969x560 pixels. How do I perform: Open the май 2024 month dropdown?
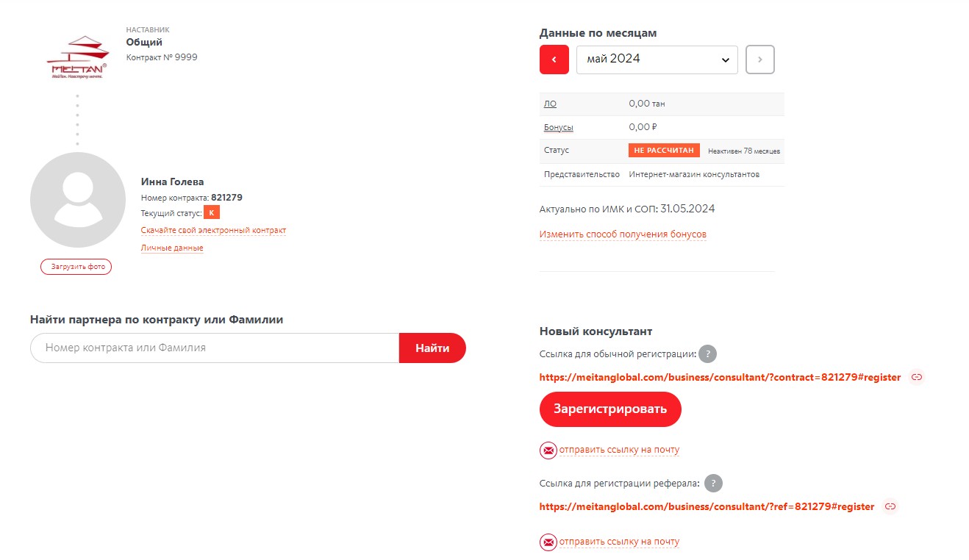657,60
